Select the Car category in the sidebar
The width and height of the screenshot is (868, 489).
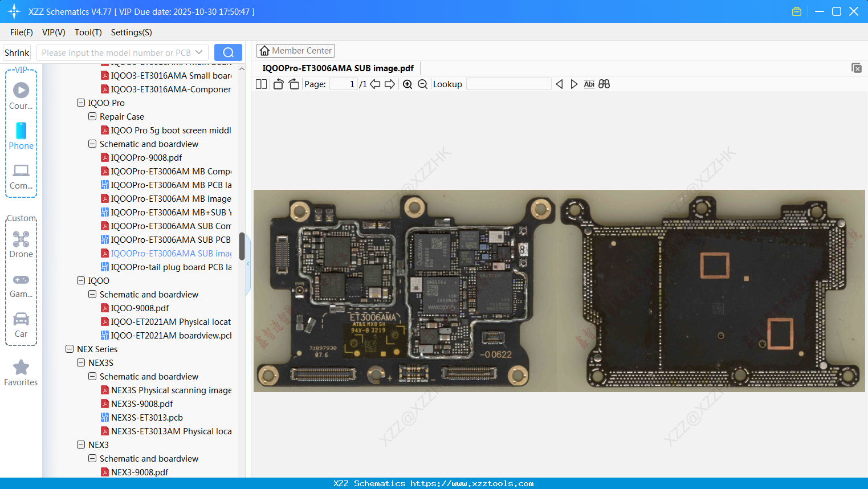pos(21,319)
